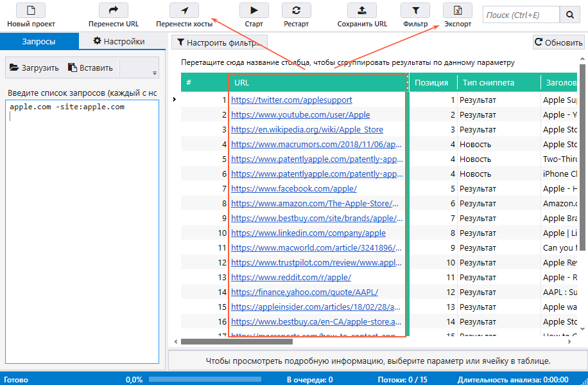Click the Сохранить URL upload icon
The image size is (588, 385).
[361, 10]
